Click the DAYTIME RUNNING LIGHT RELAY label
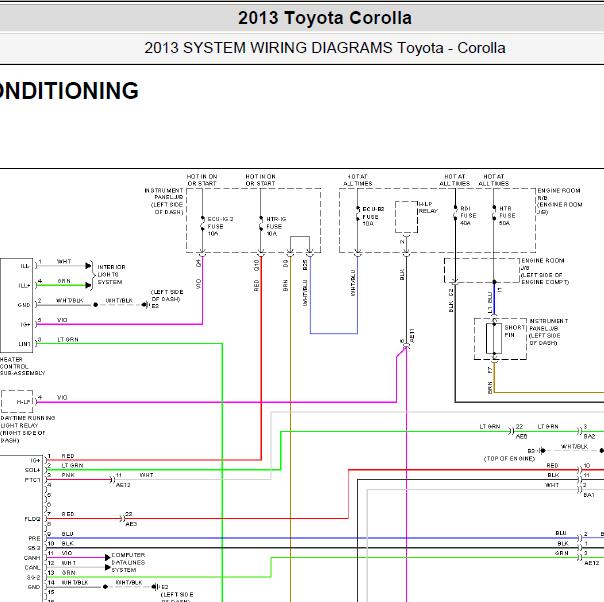The height and width of the screenshot is (602, 604). (x=27, y=429)
